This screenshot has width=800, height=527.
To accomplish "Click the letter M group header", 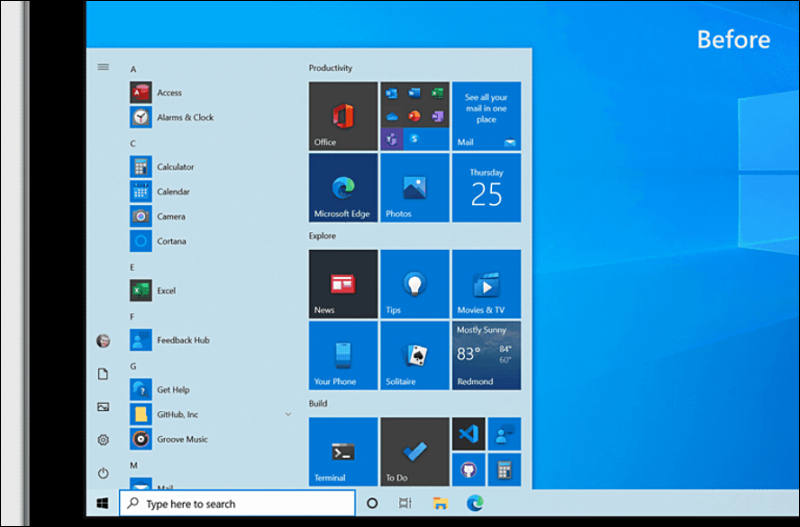I will coord(134,465).
